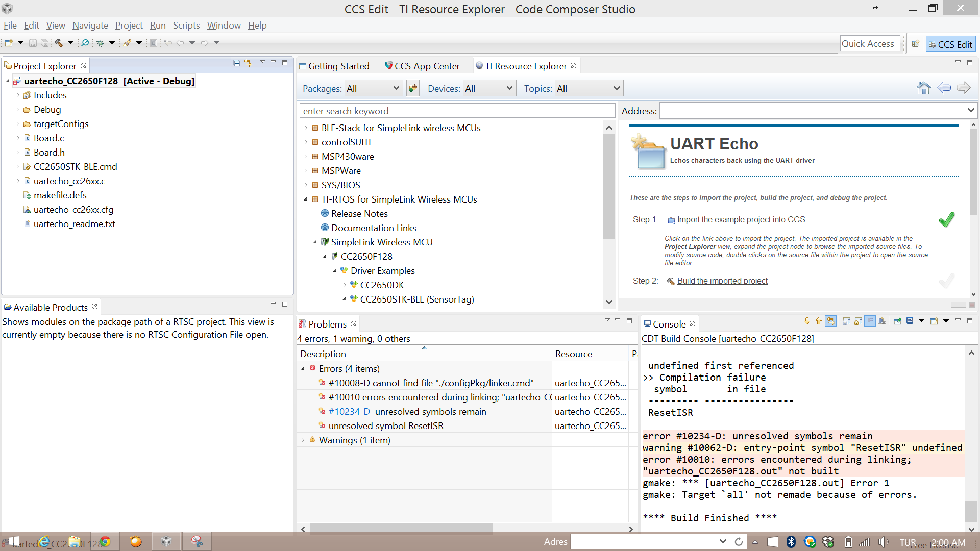Open the Scripts menu
This screenshot has height=551, width=980.
186,26
